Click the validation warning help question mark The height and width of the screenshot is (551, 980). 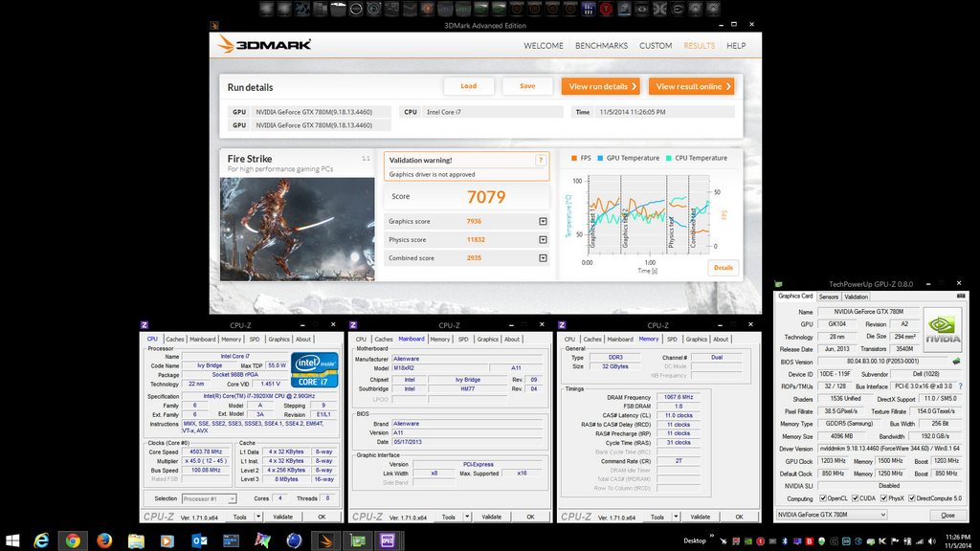pyautogui.click(x=540, y=161)
